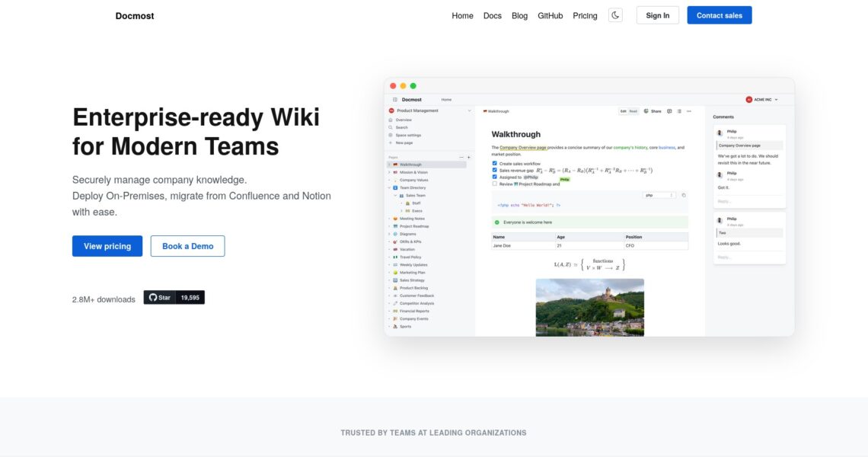The image size is (868, 457).
Task: Click the GitHub Star icon button
Action: coord(160,298)
